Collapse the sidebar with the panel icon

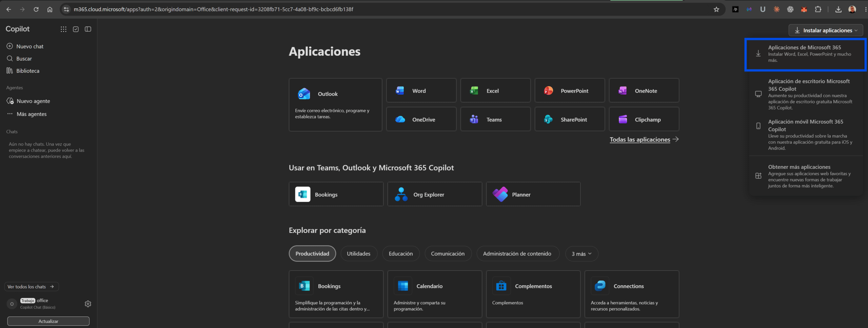point(88,29)
